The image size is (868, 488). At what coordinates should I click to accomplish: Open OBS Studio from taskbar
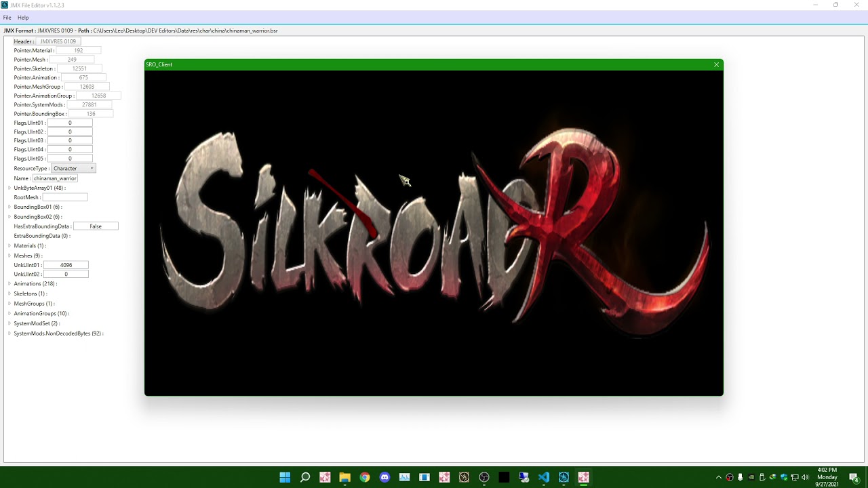tap(484, 477)
